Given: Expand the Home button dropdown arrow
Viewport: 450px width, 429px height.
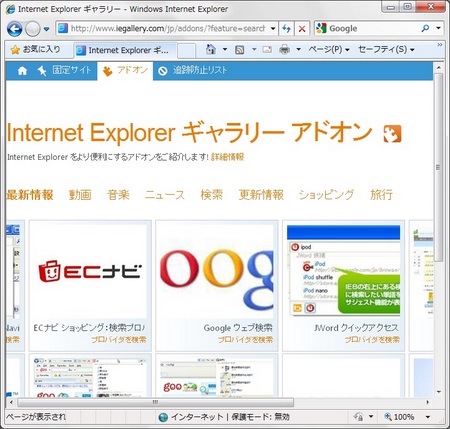Looking at the screenshot, I should pos(225,50).
